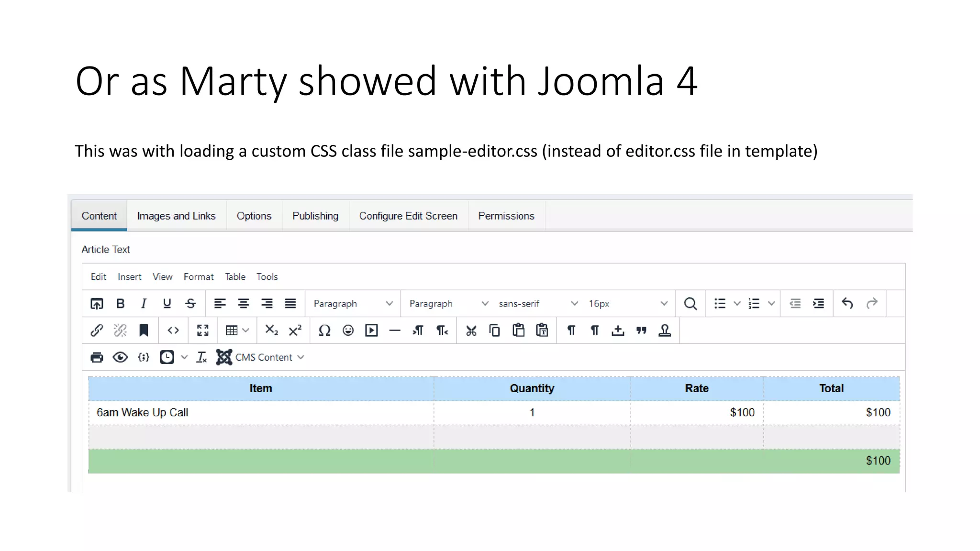Align text left

pos(220,304)
